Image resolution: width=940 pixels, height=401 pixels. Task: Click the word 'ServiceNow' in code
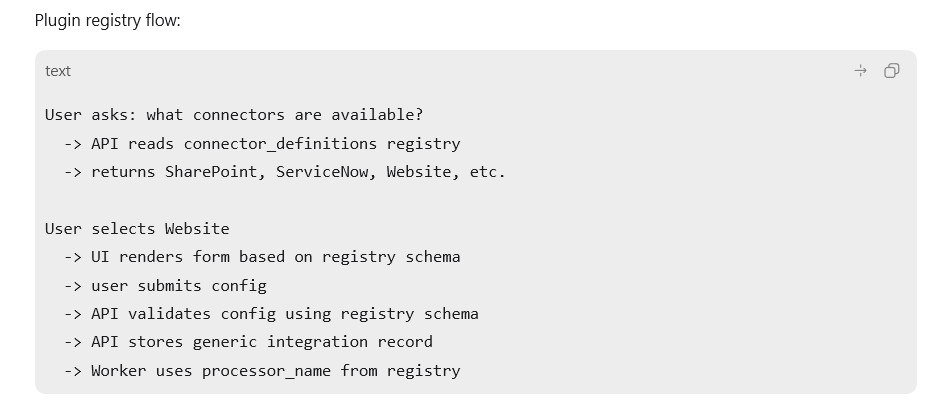(326, 172)
